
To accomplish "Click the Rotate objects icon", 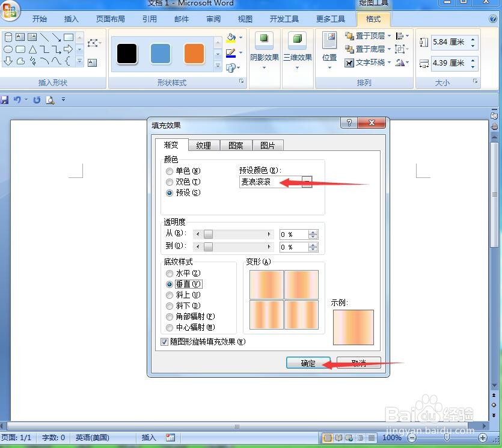I will [400, 63].
